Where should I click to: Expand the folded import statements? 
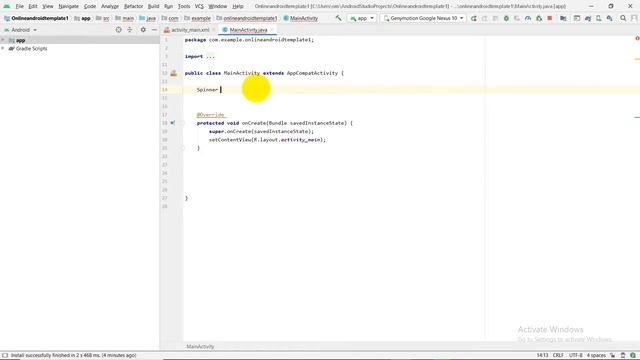tap(210, 56)
